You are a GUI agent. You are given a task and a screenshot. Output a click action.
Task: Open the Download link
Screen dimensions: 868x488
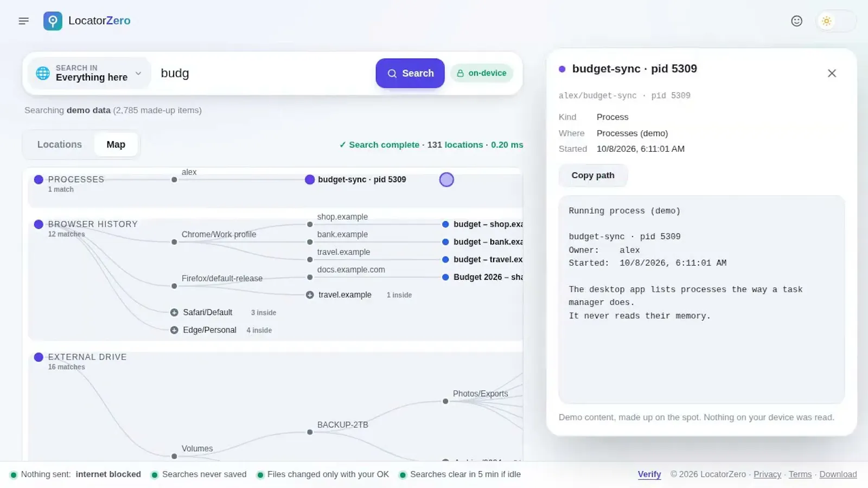[838, 474]
